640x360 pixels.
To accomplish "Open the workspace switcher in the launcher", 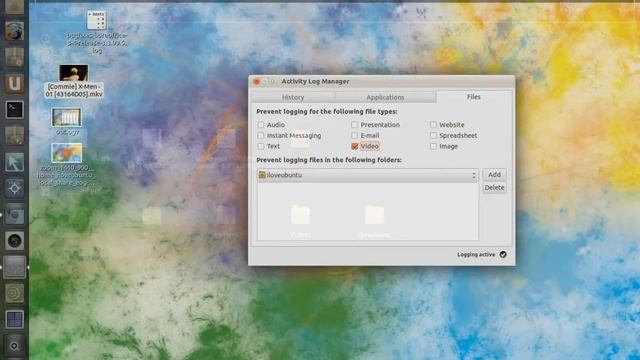I will pyautogui.click(x=14, y=319).
